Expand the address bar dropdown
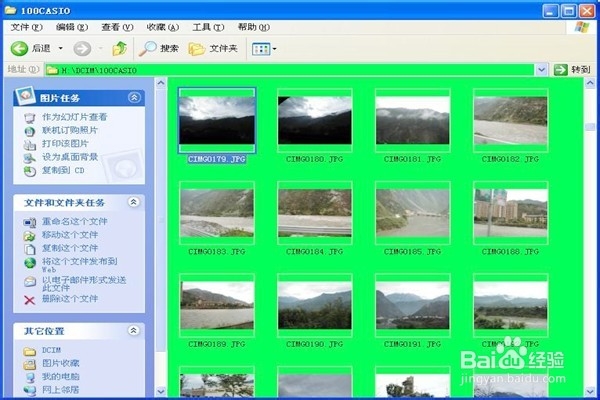 (541, 70)
